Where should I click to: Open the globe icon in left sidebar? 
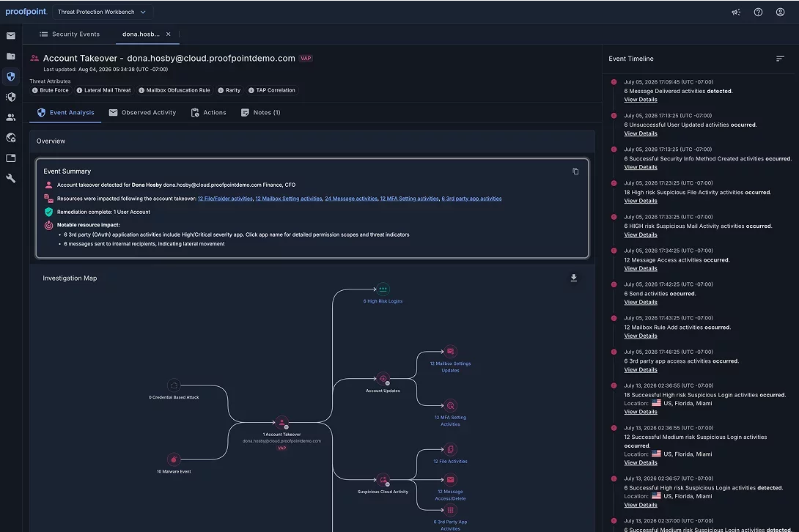click(x=11, y=138)
